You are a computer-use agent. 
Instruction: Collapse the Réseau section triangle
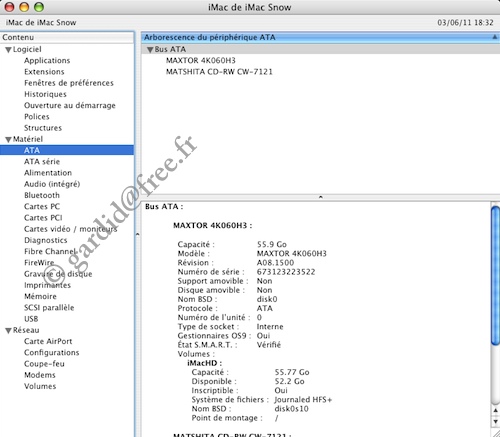pyautogui.click(x=9, y=331)
